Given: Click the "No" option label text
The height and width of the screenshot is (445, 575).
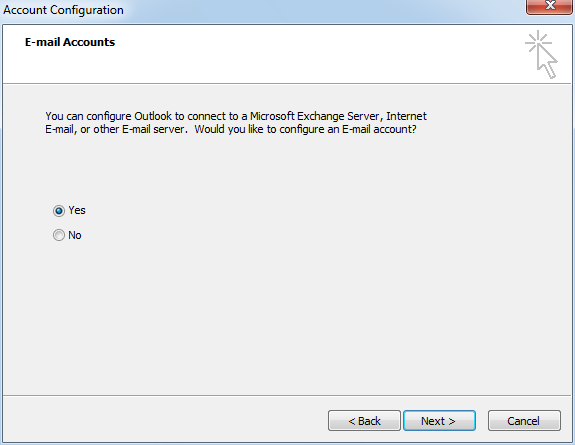Looking at the screenshot, I should 75,235.
